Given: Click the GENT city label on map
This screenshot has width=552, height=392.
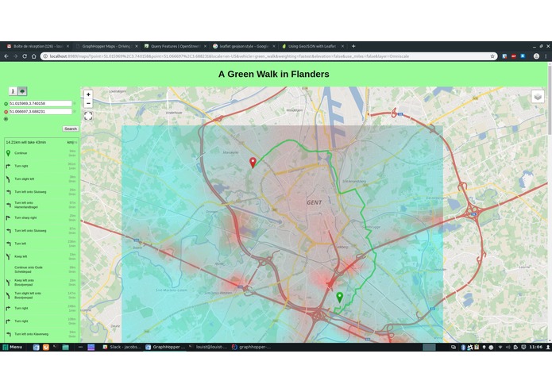Looking at the screenshot, I should pos(314,202).
